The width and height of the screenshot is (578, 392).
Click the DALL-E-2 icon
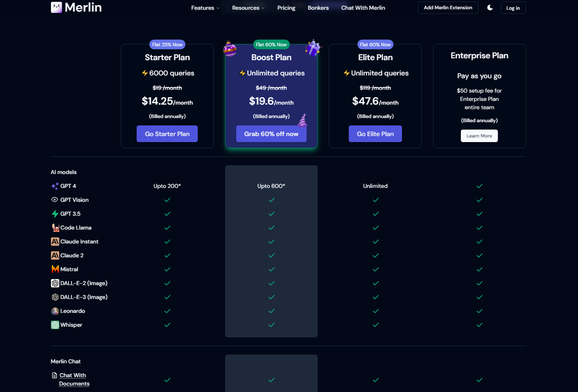coord(55,283)
